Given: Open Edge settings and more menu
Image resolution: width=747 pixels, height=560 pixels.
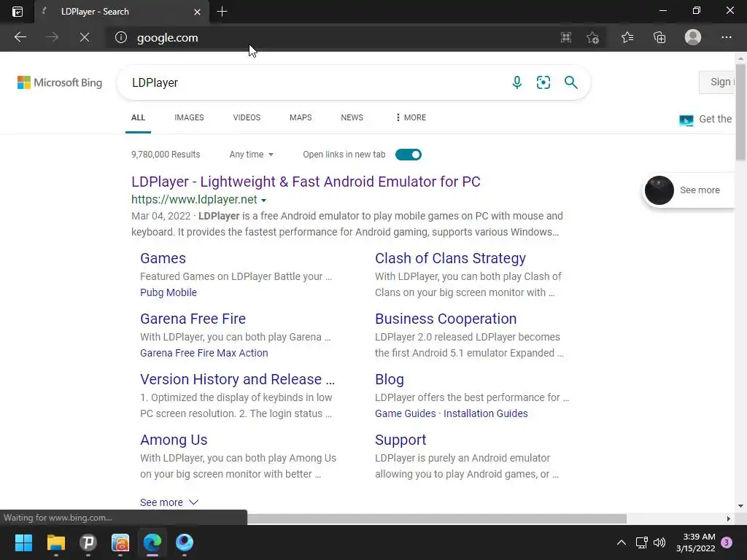Looking at the screenshot, I should click(x=726, y=37).
